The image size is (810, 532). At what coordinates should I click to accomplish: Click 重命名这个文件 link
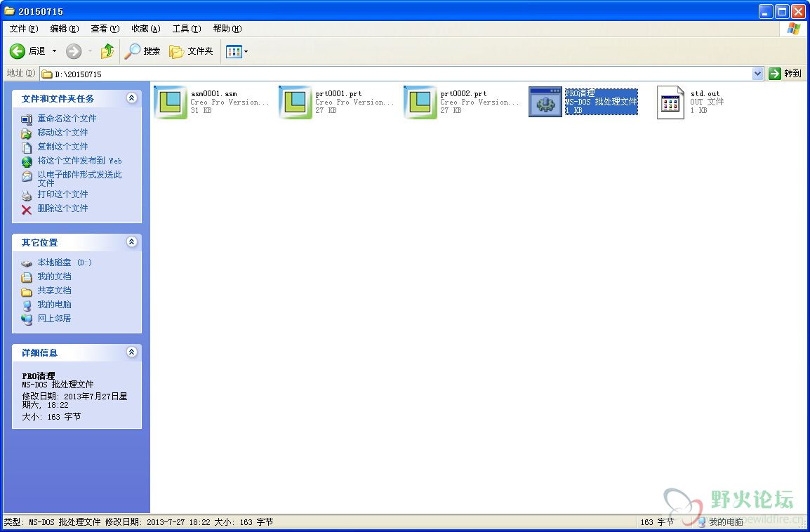pyautogui.click(x=67, y=119)
